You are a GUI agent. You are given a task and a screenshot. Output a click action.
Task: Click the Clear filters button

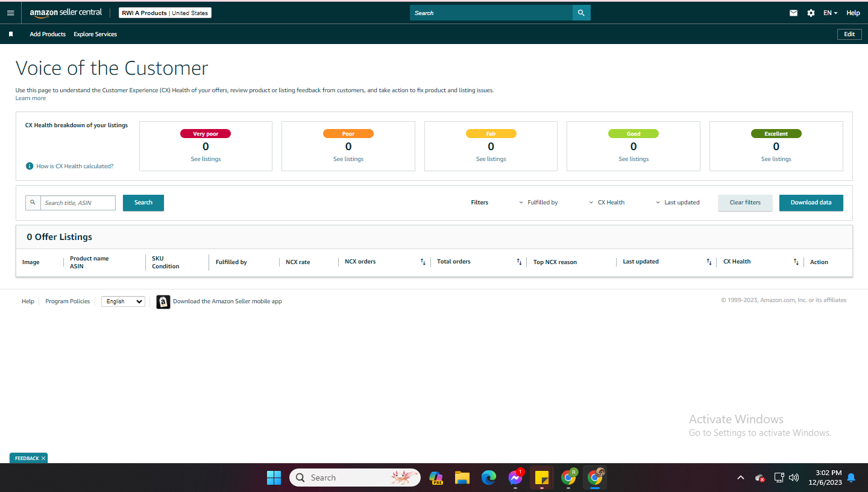coord(745,203)
